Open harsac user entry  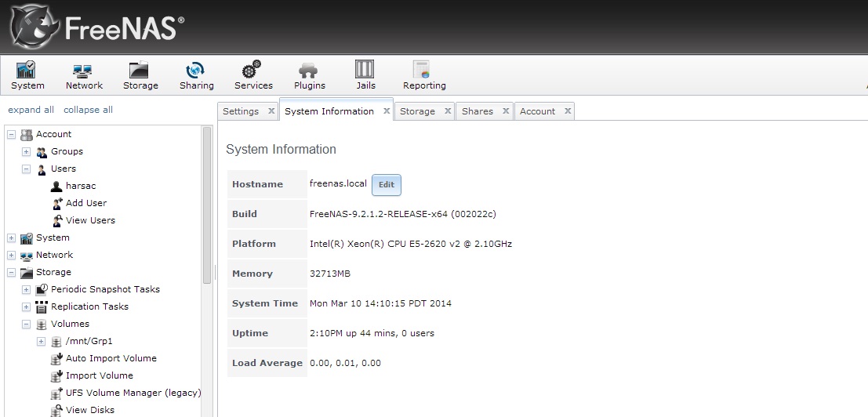pyautogui.click(x=81, y=186)
